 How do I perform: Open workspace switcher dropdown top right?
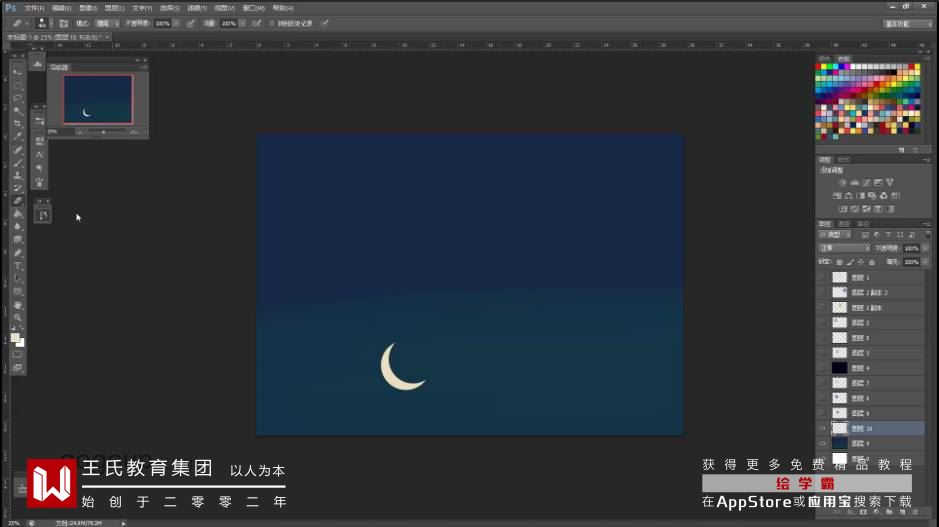tap(908, 23)
